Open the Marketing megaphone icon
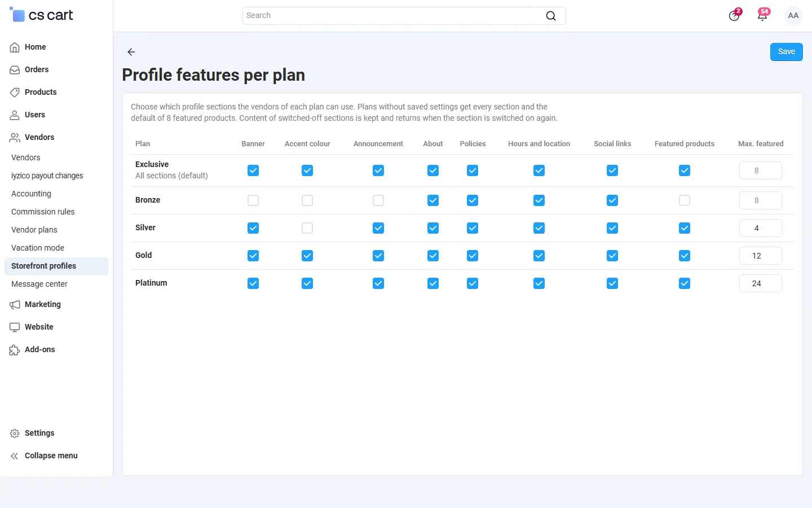The width and height of the screenshot is (812, 508). click(15, 305)
